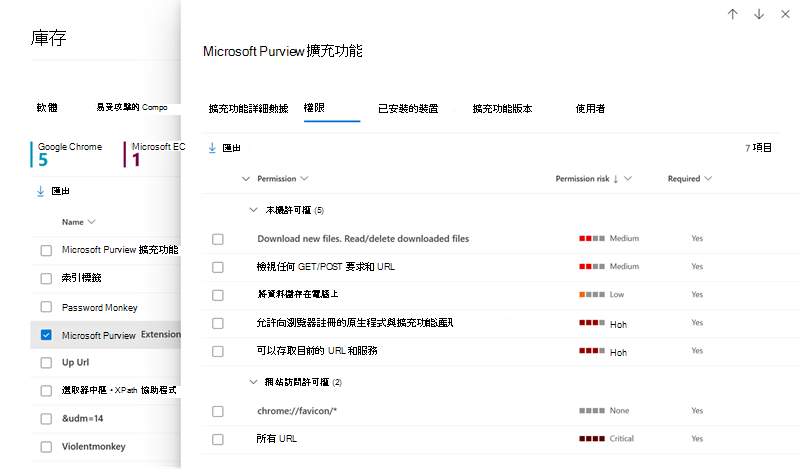Click Medium risk label for 檢視任何 GET/POST row
Image resolution: width=800 pixels, height=470 pixels.
[x=624, y=266]
